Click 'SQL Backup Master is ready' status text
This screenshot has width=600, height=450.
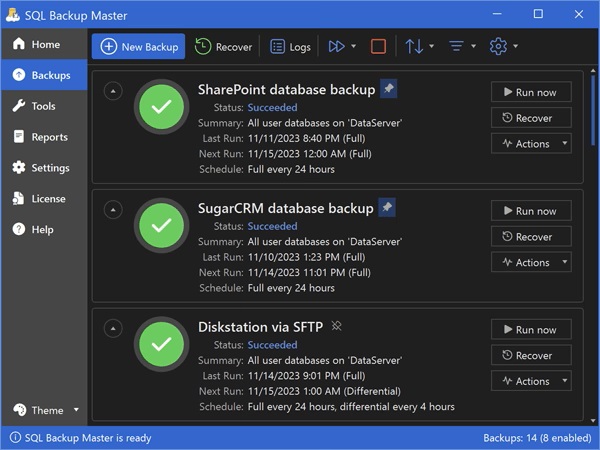click(88, 438)
